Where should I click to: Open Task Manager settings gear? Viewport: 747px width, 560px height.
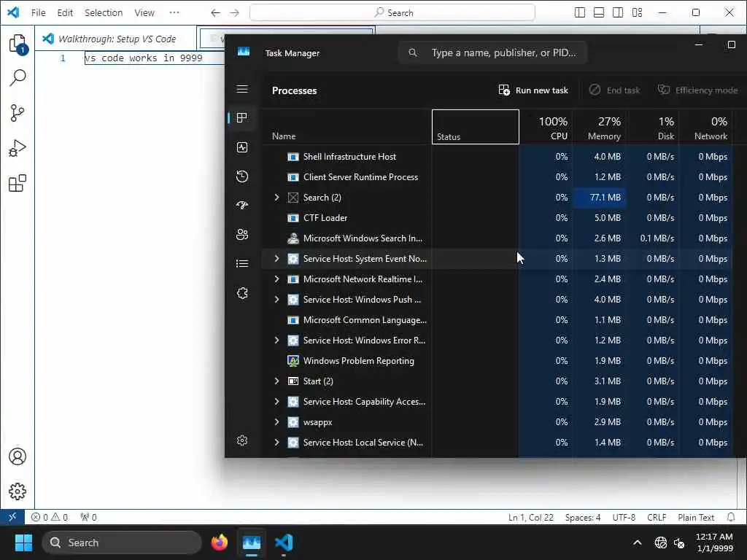coord(242,440)
